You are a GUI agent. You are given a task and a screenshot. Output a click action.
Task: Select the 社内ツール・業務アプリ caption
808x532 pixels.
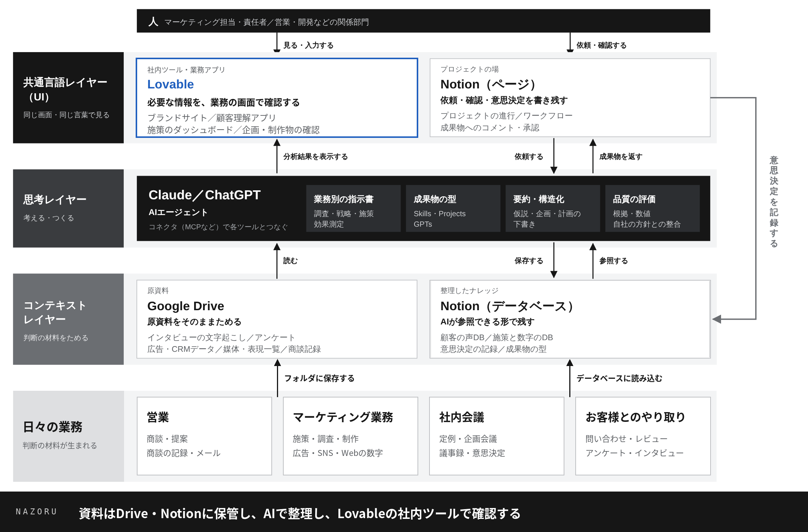pyautogui.click(x=186, y=70)
